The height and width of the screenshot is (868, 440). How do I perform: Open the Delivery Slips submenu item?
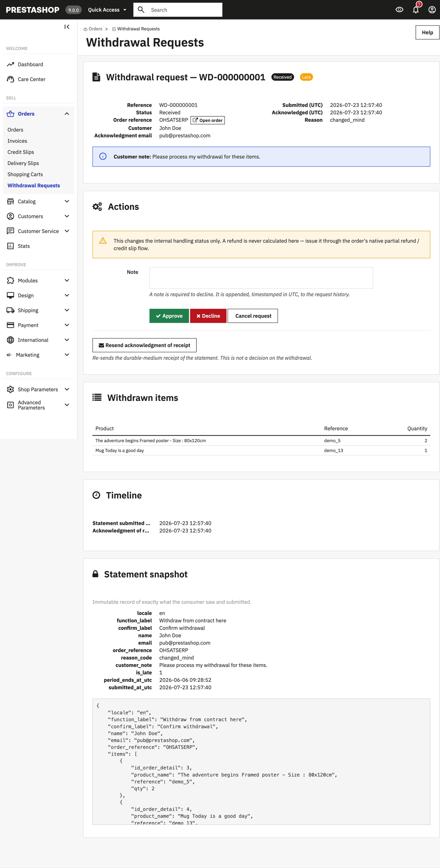click(x=23, y=163)
